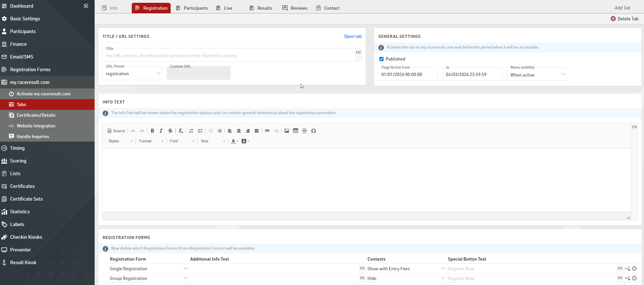Toggle Source view in editor
The width and height of the screenshot is (644, 285).
[116, 131]
